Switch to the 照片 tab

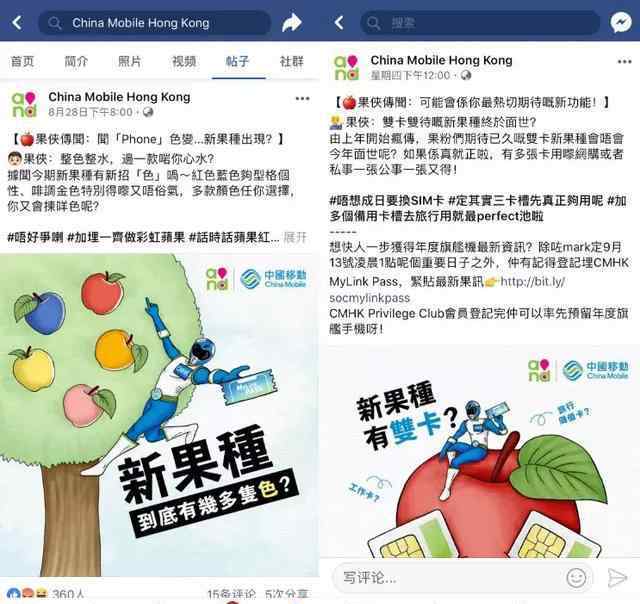click(129, 62)
